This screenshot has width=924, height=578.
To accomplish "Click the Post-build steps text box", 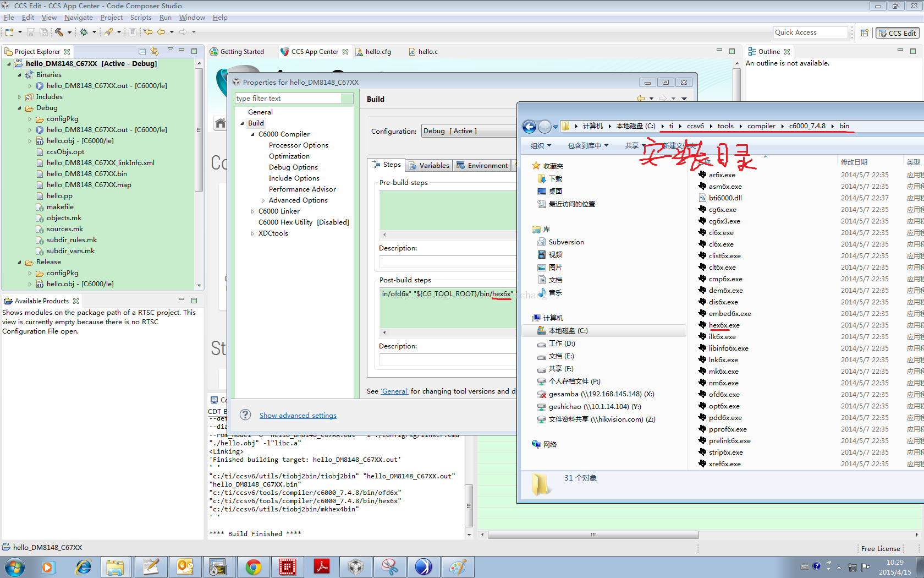I will (x=448, y=308).
